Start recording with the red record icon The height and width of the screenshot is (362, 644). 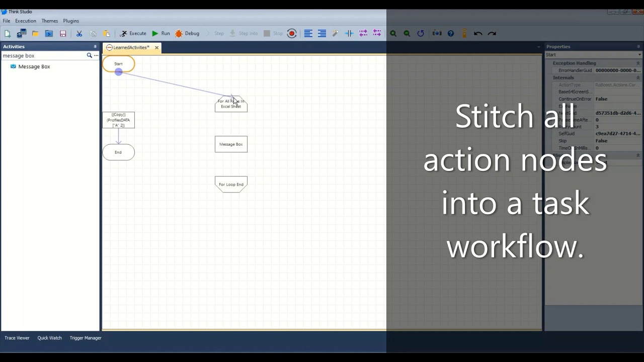[x=292, y=34]
